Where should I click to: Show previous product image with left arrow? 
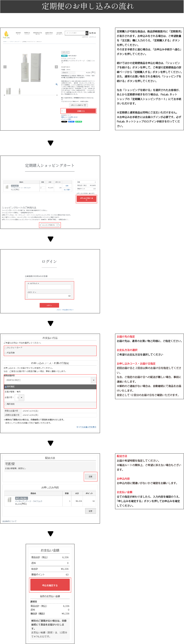5,67
